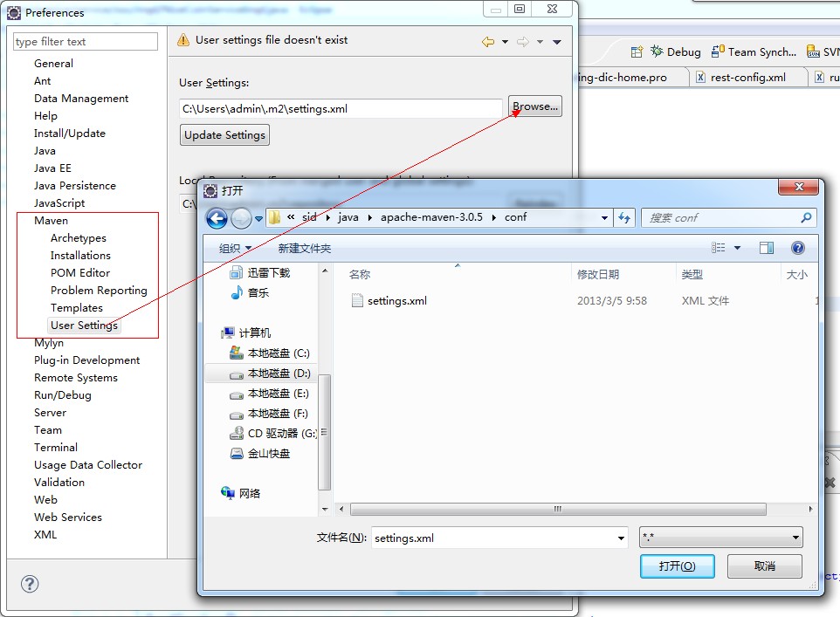The image size is (840, 617).
Task: Click the Preferences help question mark icon
Action: [x=30, y=584]
